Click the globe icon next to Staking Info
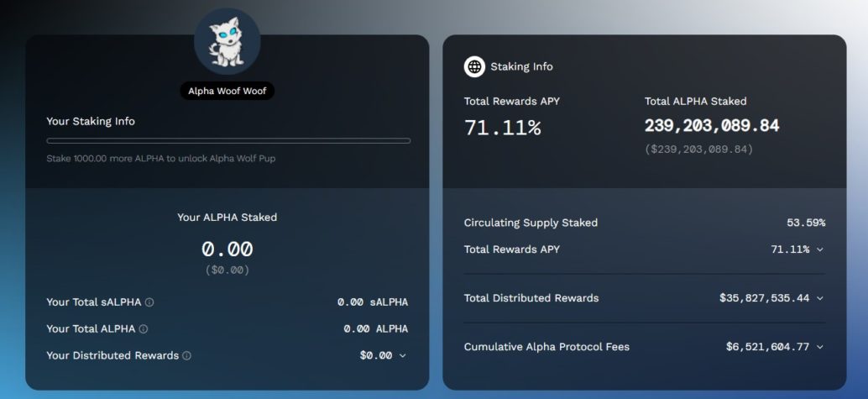The width and height of the screenshot is (868, 399). [474, 66]
